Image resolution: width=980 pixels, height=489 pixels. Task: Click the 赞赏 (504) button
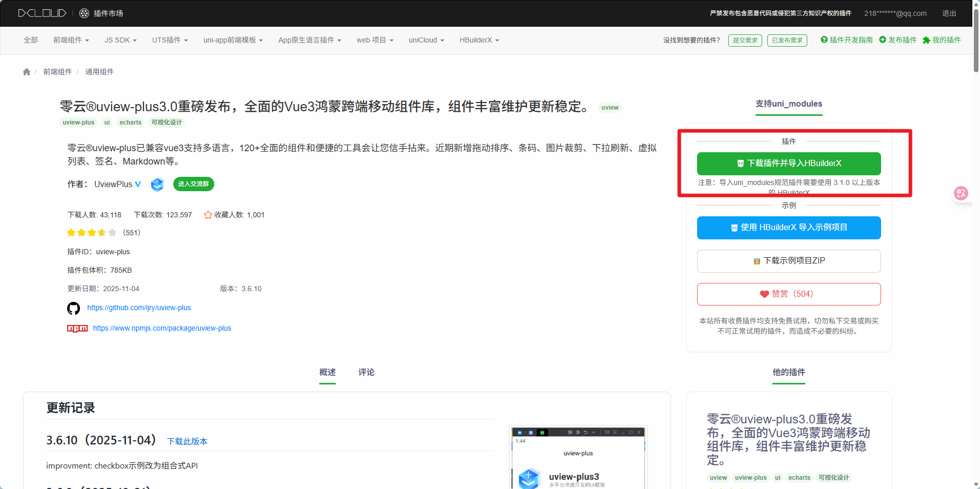pyautogui.click(x=789, y=294)
